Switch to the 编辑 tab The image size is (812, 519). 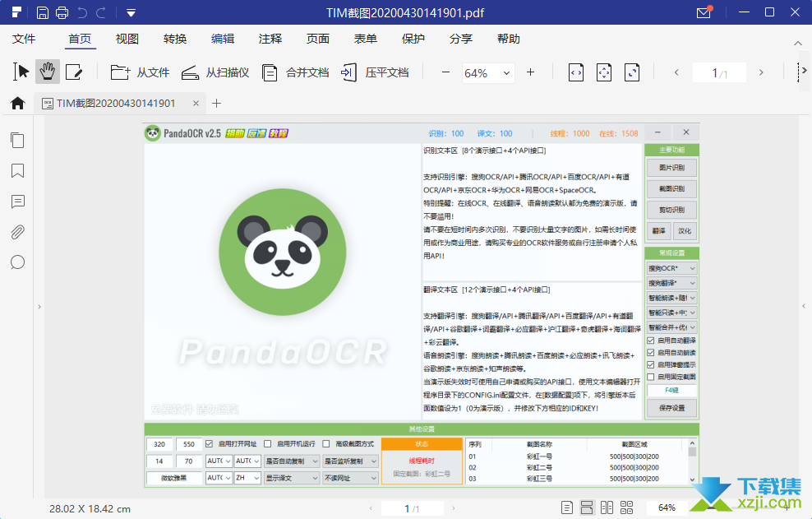point(223,39)
